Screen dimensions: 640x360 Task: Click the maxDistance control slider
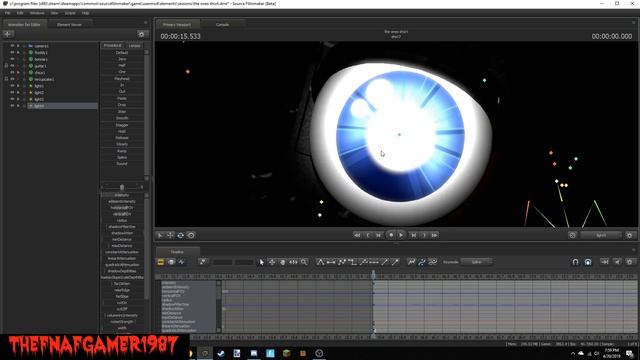pos(122,246)
